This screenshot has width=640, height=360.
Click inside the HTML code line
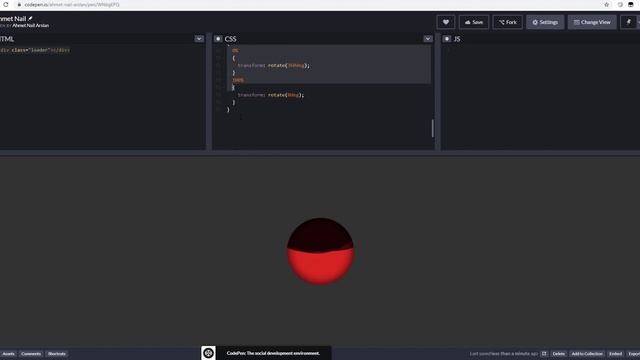35,50
